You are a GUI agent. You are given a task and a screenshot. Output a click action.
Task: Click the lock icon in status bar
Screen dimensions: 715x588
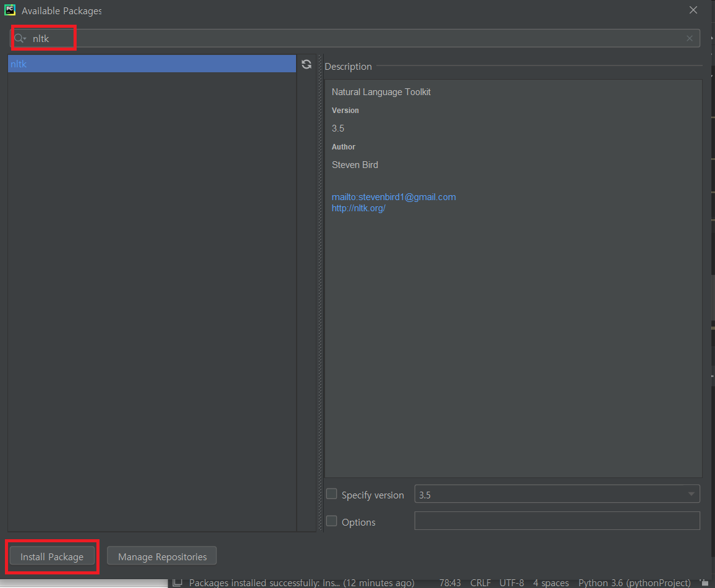(704, 582)
